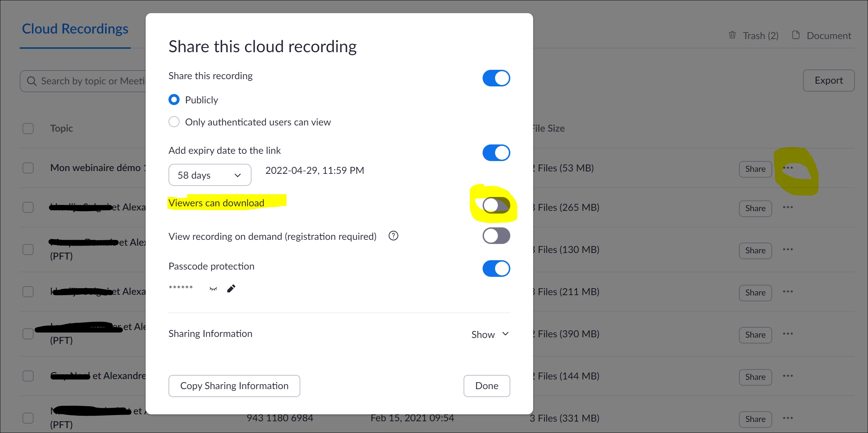
Task: Open the 58 days expiry dropdown
Action: click(x=210, y=175)
